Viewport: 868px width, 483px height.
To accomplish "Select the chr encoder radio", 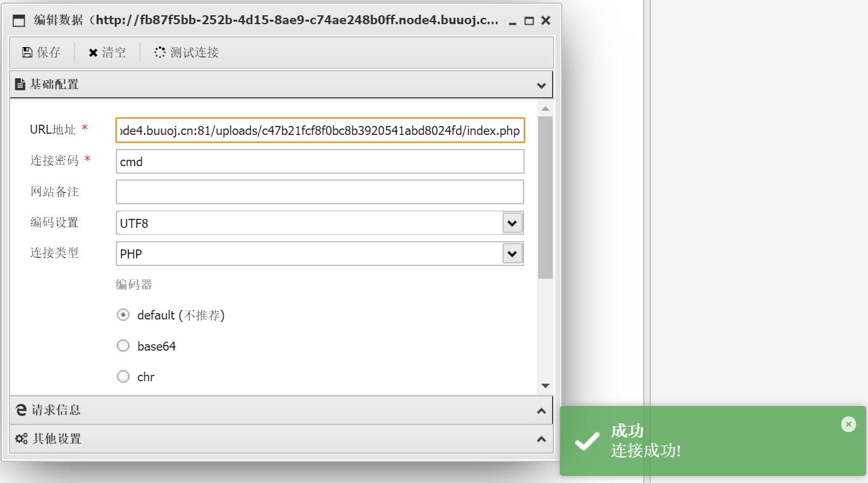I will click(x=124, y=377).
